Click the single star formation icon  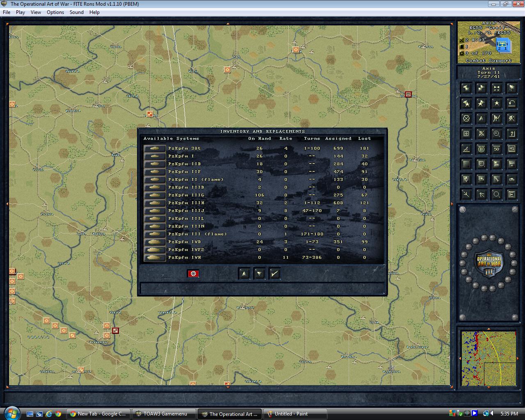pos(496,103)
